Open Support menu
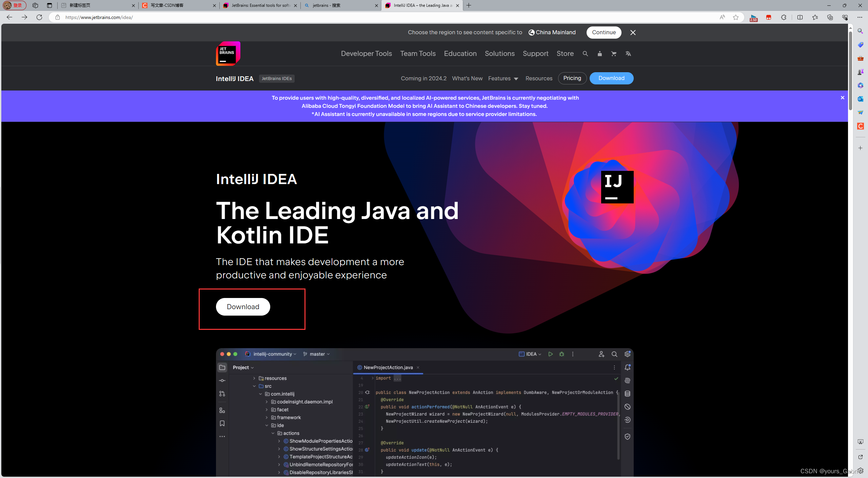 535,54
